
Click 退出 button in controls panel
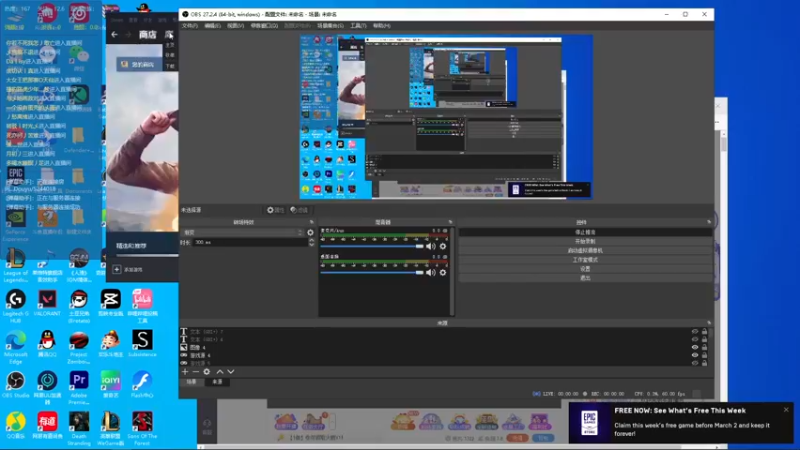(585, 278)
